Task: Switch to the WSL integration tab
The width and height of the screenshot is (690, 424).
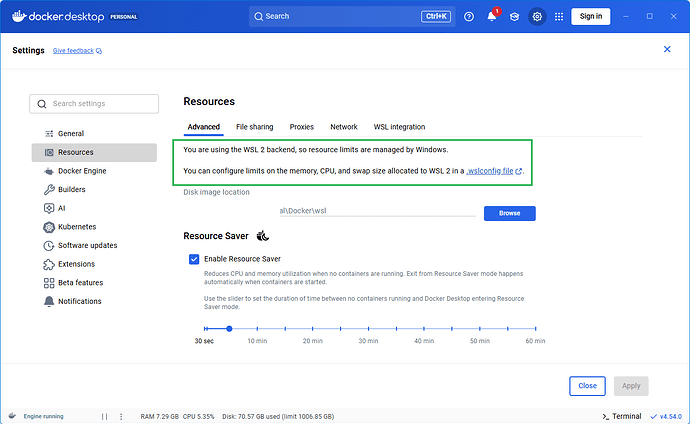Action: coord(399,127)
